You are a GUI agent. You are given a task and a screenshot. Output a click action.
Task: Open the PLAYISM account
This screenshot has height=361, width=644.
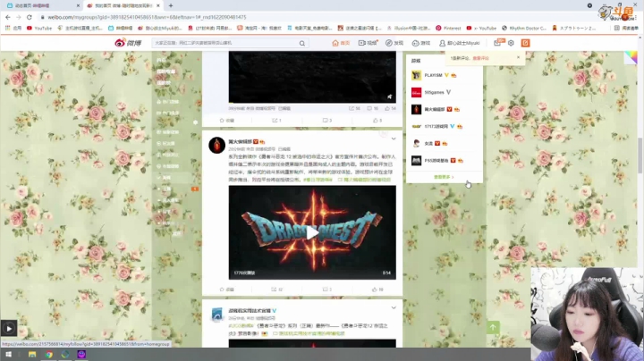click(433, 75)
